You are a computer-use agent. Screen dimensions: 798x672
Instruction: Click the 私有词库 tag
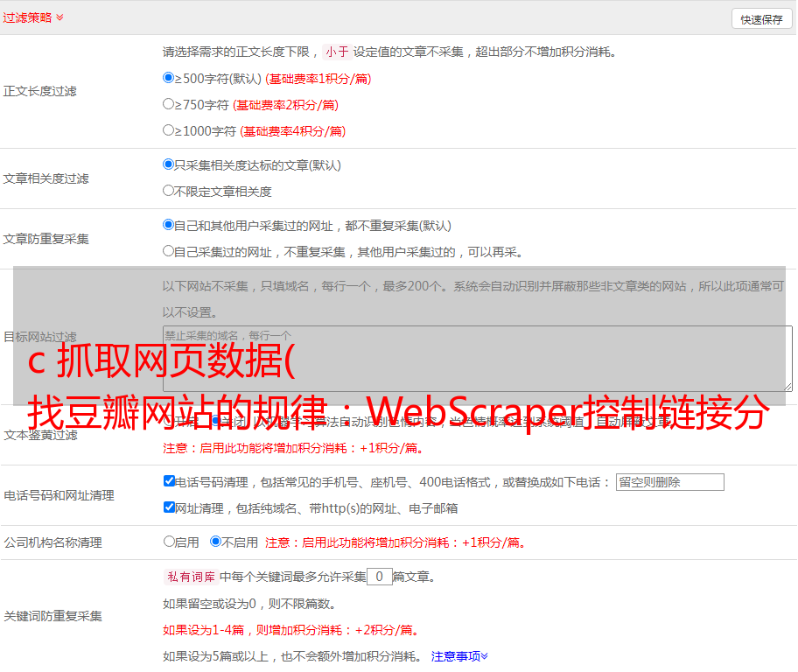pos(192,577)
